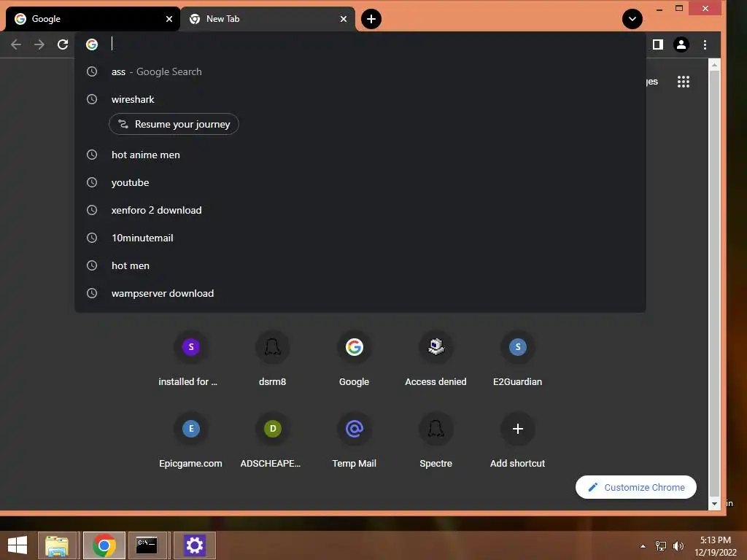The height and width of the screenshot is (560, 747).
Task: Open the Access denied shortcut
Action: 436,360
